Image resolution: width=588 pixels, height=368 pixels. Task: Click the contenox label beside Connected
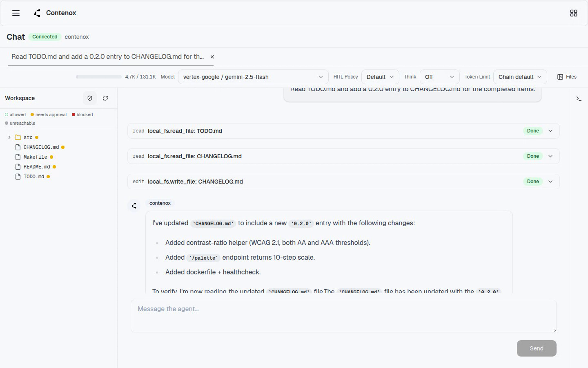[77, 37]
